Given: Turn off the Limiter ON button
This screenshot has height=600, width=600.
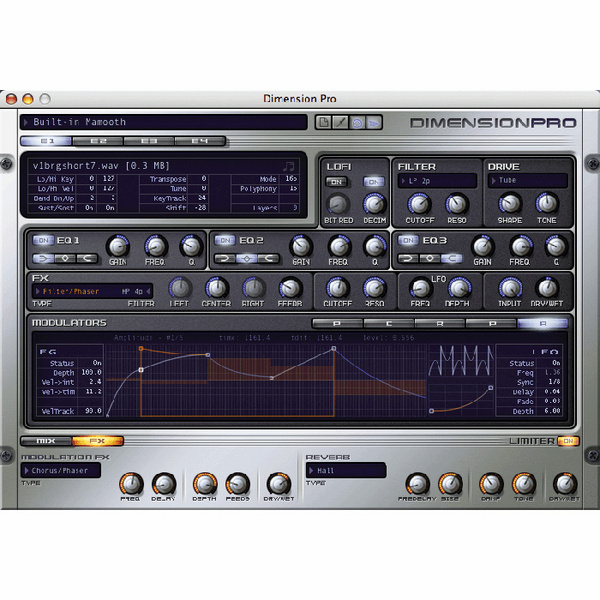Looking at the screenshot, I should click(568, 441).
